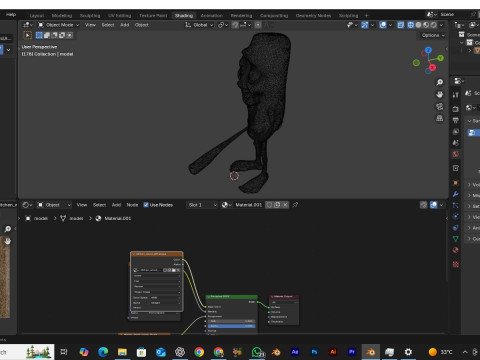The height and width of the screenshot is (360, 480).
Task: Open the Object properties orange square icon
Action: (456, 183)
